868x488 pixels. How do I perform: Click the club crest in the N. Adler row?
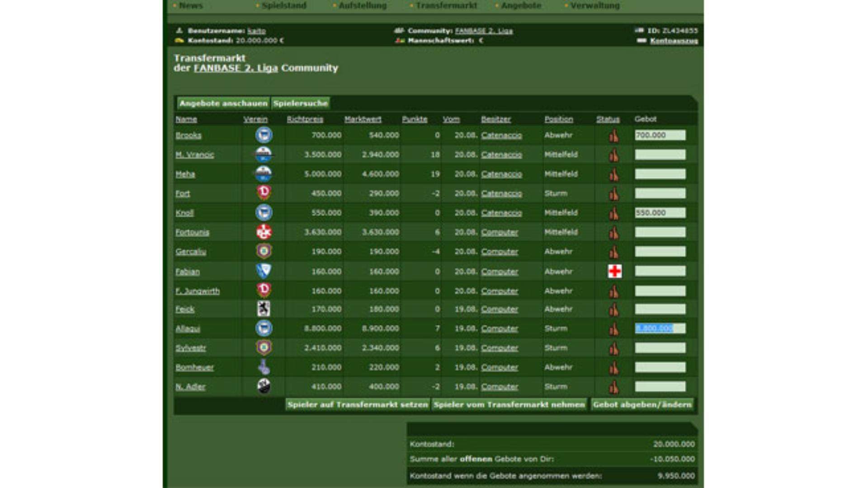point(264,386)
